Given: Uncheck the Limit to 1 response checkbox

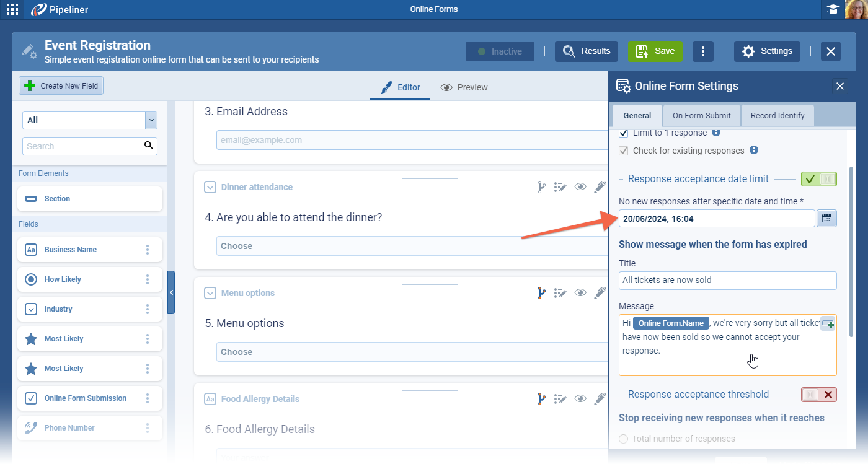Looking at the screenshot, I should 624,133.
